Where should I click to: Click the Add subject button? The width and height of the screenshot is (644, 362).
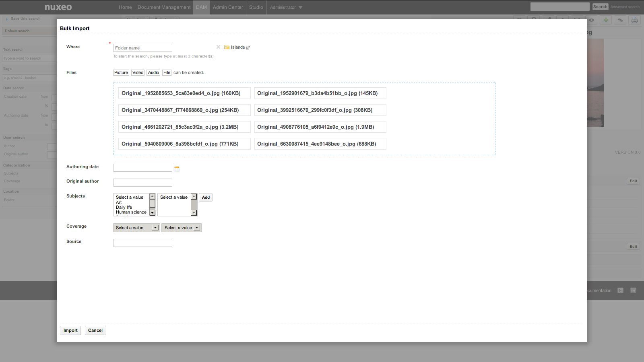[x=206, y=197]
